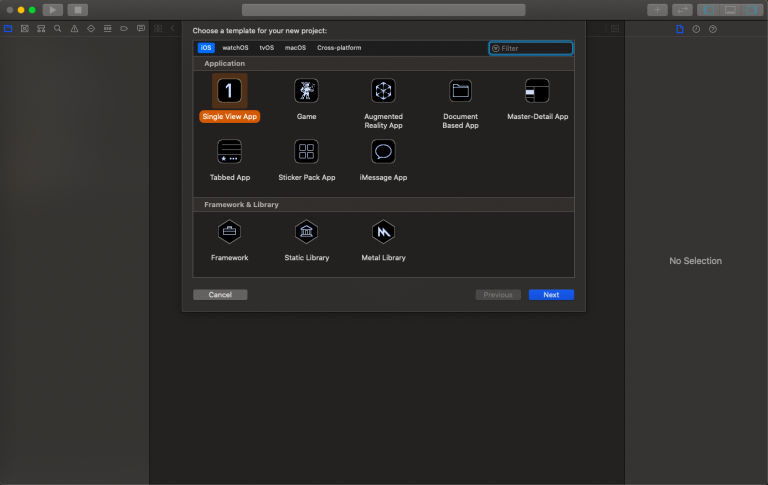Viewport: 768px width, 485px height.
Task: Select the Single View App template
Action: (229, 98)
